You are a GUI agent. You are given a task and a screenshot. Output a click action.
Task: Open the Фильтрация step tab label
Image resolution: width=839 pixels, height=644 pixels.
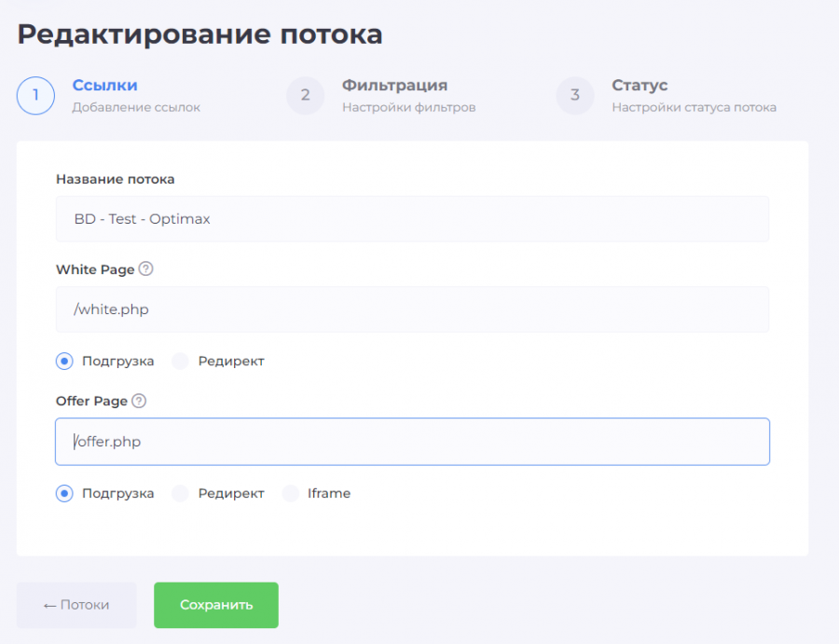click(395, 85)
